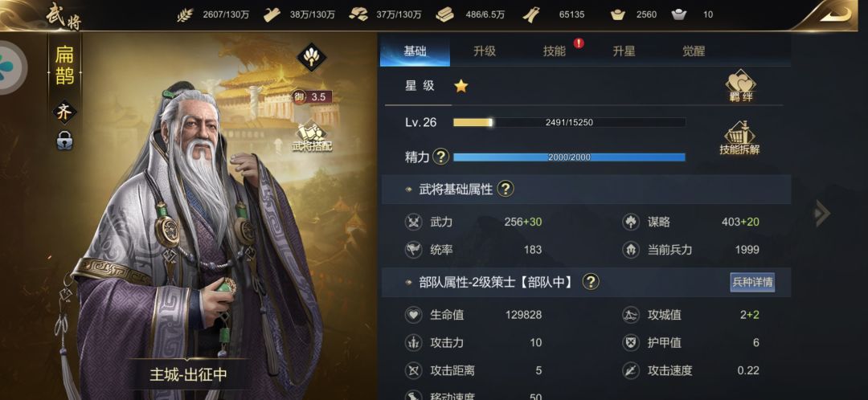Click the help icon next to 精力

pos(440,157)
